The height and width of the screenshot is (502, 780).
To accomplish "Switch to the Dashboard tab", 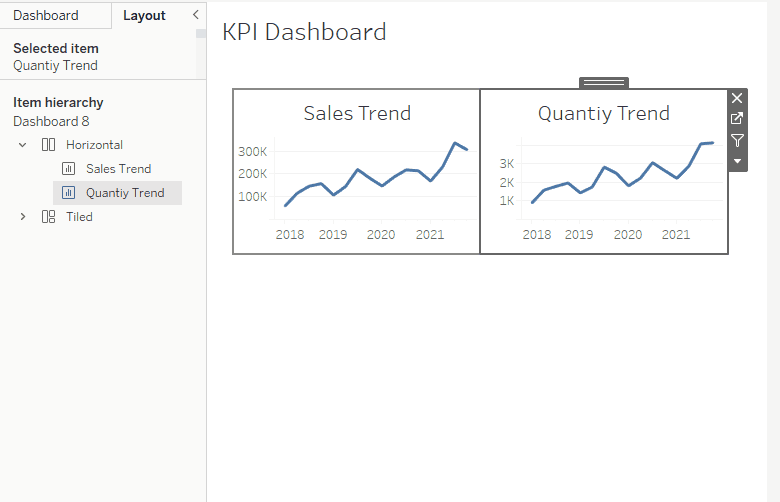I will (x=46, y=15).
